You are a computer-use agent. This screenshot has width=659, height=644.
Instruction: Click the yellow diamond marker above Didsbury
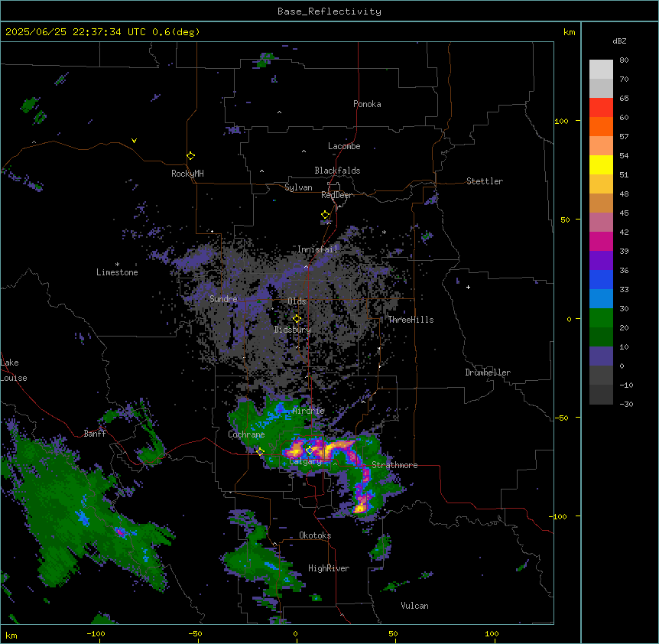click(297, 319)
